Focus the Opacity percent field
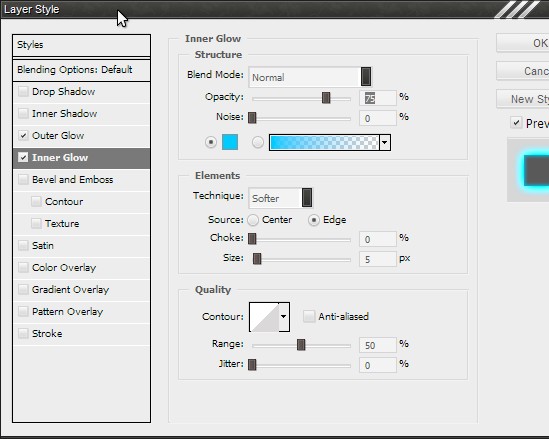This screenshot has height=439, width=549. (x=378, y=98)
